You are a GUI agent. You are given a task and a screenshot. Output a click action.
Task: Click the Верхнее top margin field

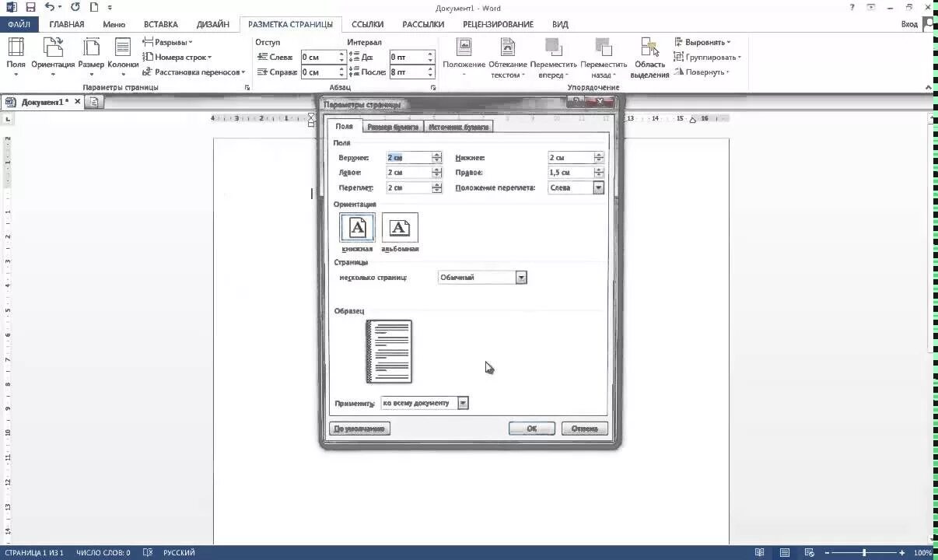click(408, 157)
